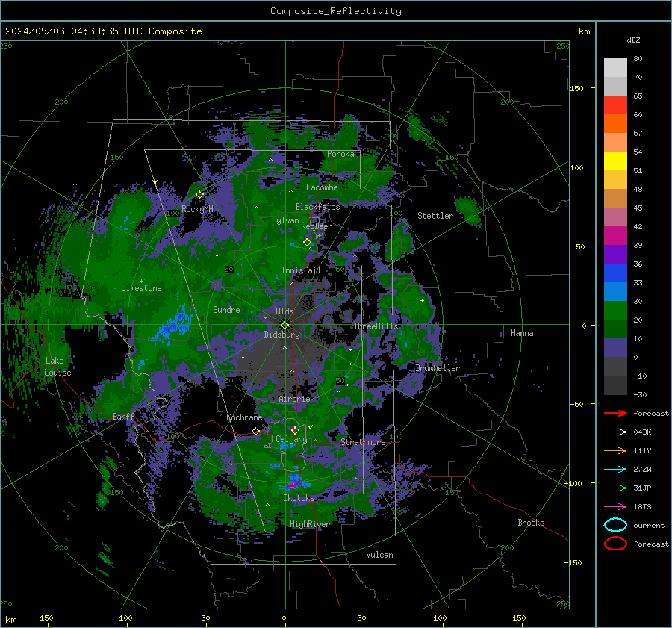Click the Lacombe label
This screenshot has width=672, height=628.
click(322, 187)
